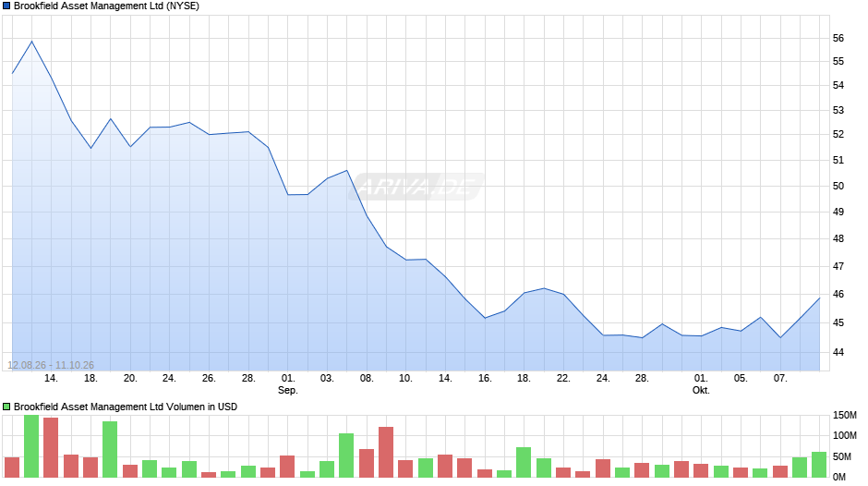Click the price axis label 50
Screen dimensions: 868x486
(838, 187)
